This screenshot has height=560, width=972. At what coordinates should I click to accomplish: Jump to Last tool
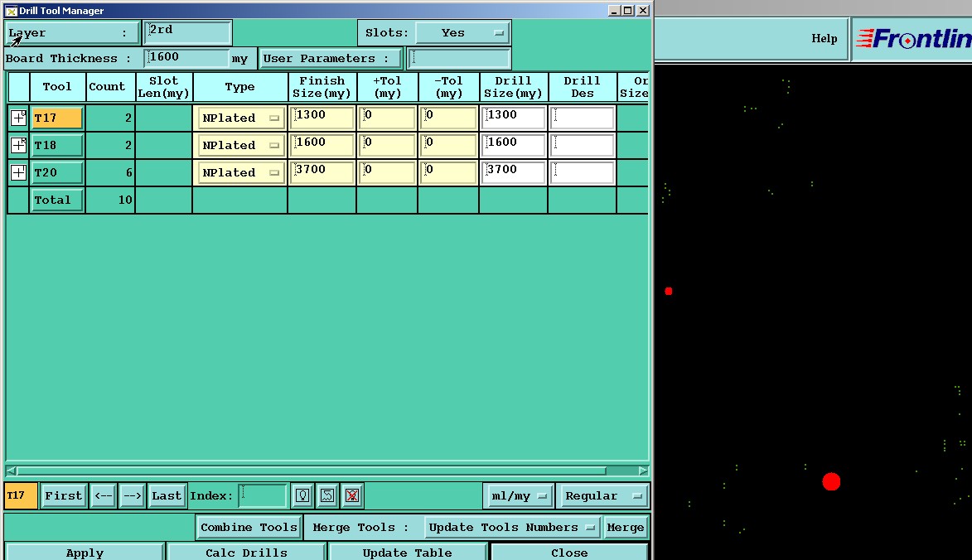pos(166,495)
